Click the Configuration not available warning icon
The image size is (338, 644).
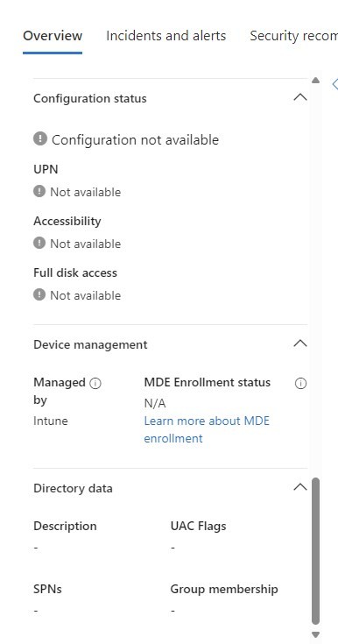[x=39, y=138]
